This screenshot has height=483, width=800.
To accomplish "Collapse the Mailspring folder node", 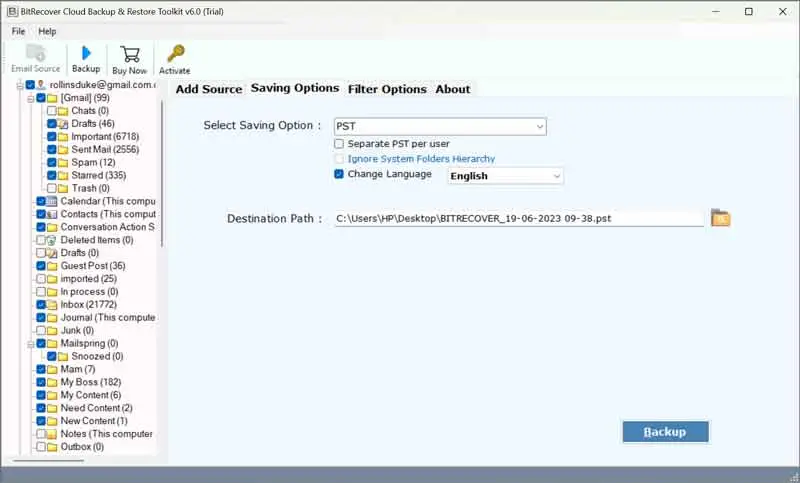I will [31, 344].
